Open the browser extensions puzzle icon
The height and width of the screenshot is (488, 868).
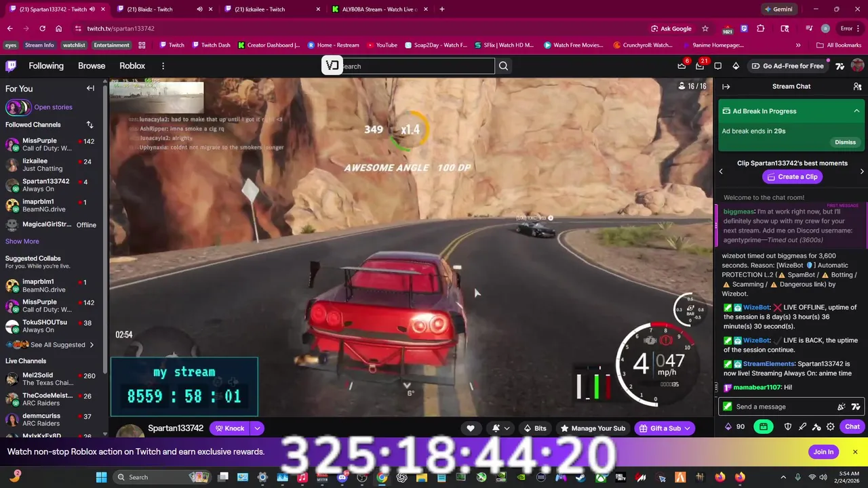pos(760,28)
